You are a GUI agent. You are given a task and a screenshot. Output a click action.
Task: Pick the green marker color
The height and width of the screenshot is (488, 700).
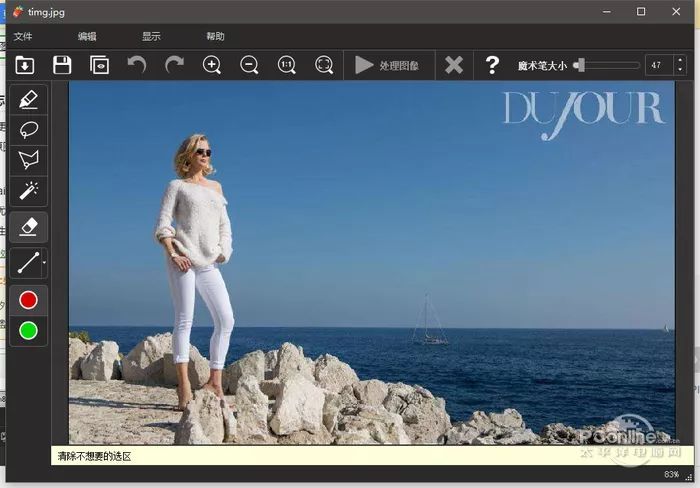[29, 331]
